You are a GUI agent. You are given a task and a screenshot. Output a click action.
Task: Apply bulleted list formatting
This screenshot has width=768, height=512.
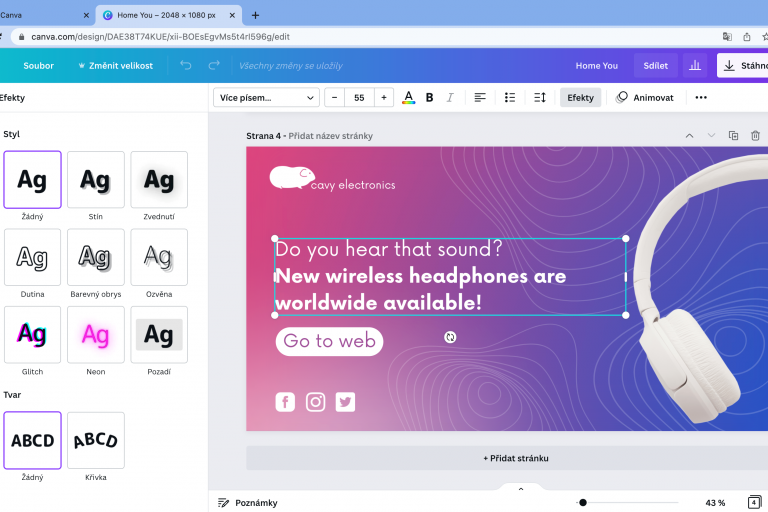coord(510,97)
